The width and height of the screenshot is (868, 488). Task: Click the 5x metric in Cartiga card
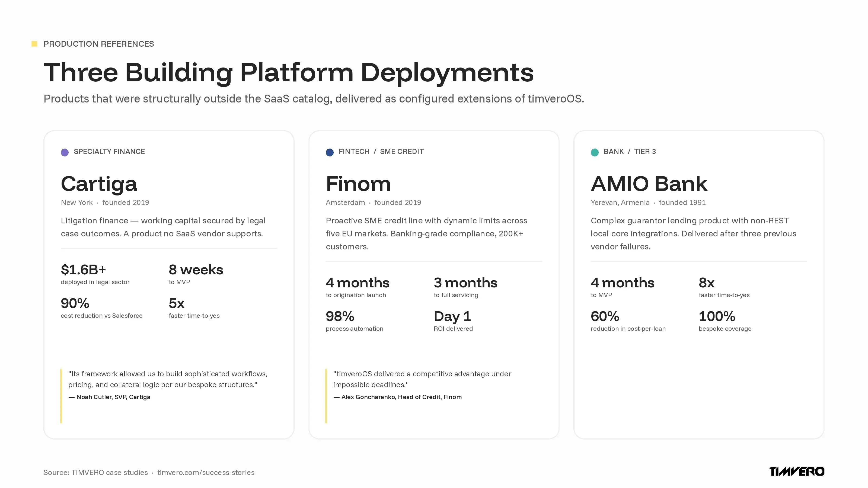[177, 303]
